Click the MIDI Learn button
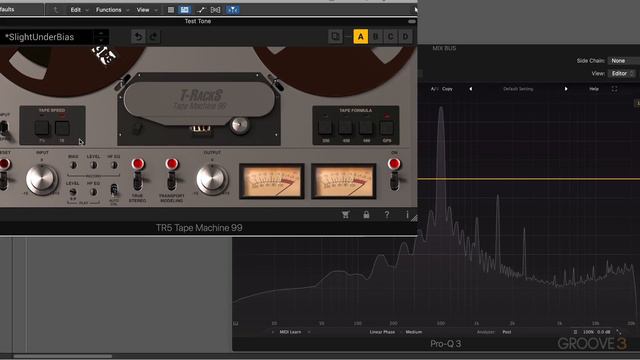640x360 pixels. click(x=290, y=332)
